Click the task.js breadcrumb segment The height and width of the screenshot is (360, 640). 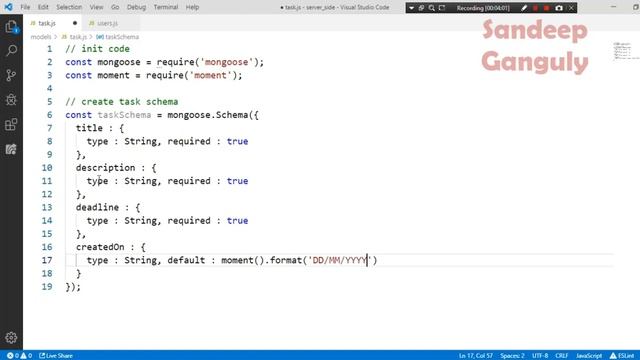[x=74, y=37]
